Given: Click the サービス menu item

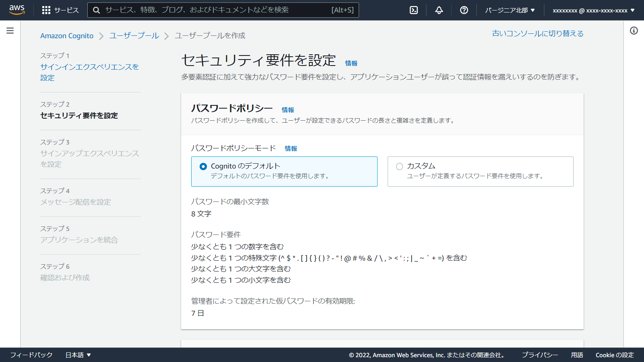Looking at the screenshot, I should 66,10.
